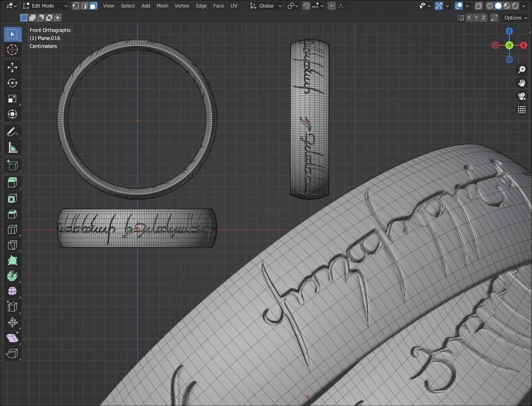The image size is (532, 406).
Task: Click the mesh mirror butterfly icon
Action: [461, 18]
